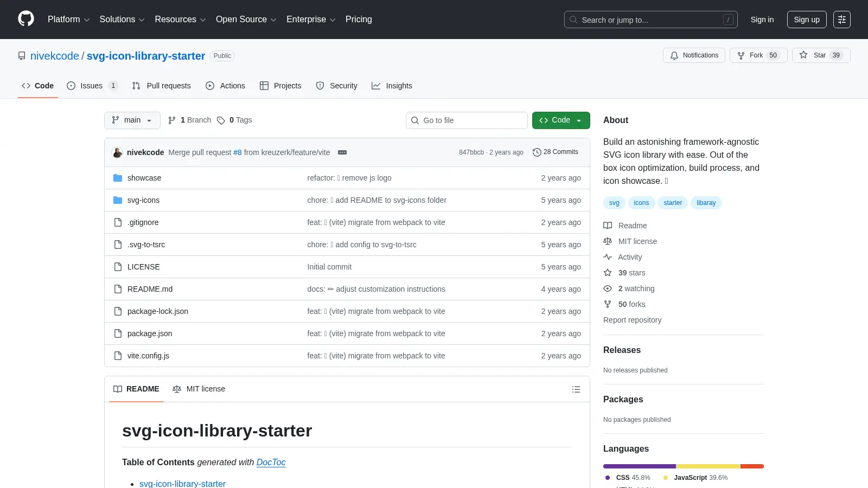868x488 pixels.
Task: Open the README outline list icon
Action: click(x=576, y=389)
